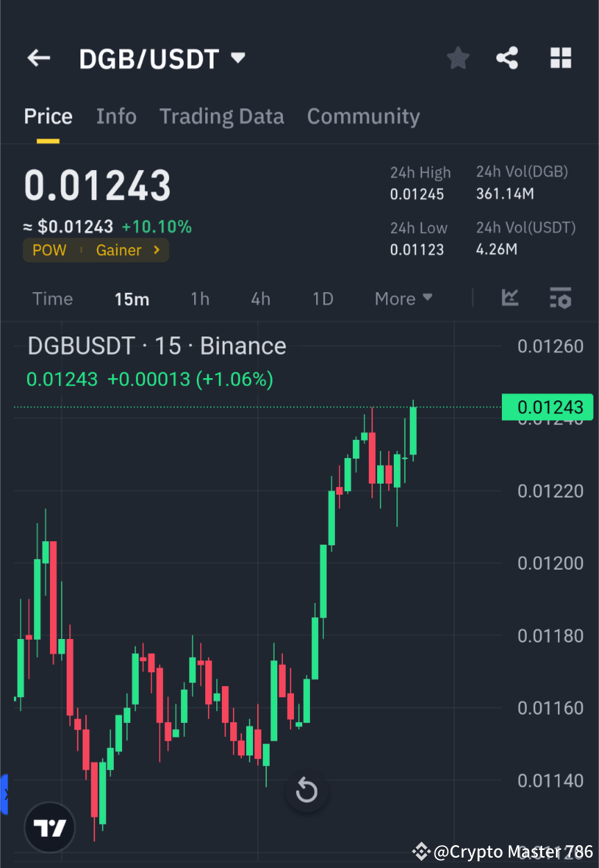This screenshot has height=868, width=599.
Task: Reset chart view with circular refresh icon
Action: (x=306, y=790)
